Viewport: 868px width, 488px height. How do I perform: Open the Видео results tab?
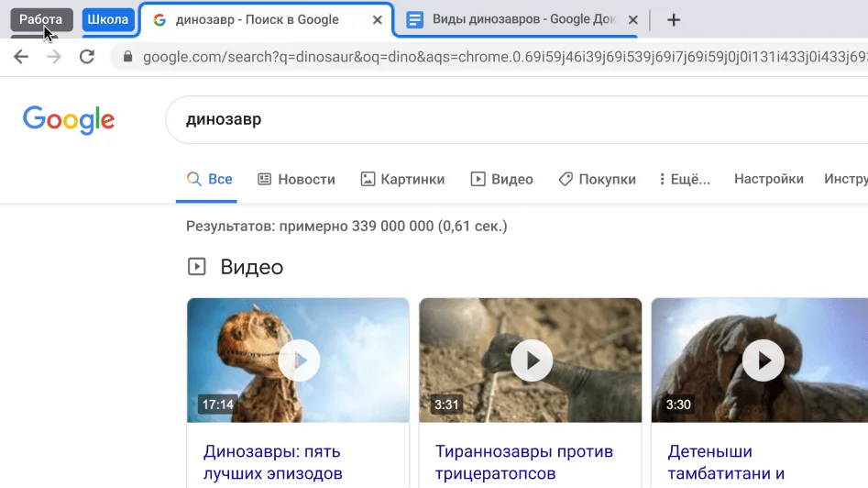(501, 179)
